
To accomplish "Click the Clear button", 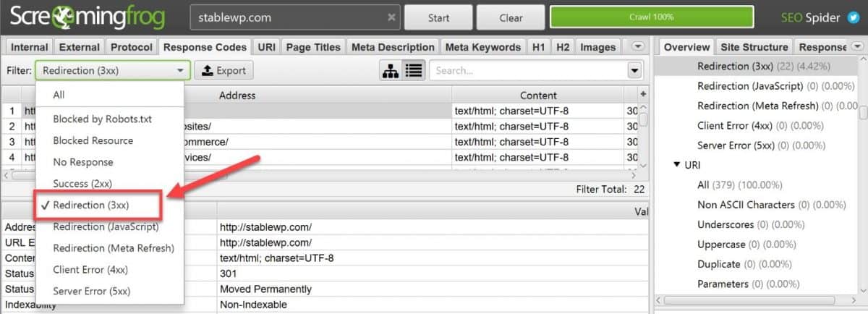I will [x=510, y=17].
